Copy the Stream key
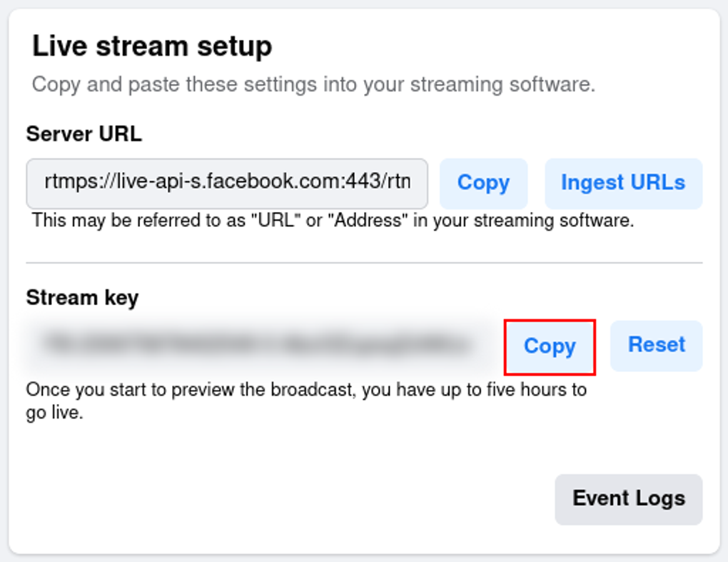The height and width of the screenshot is (562, 728). point(550,346)
